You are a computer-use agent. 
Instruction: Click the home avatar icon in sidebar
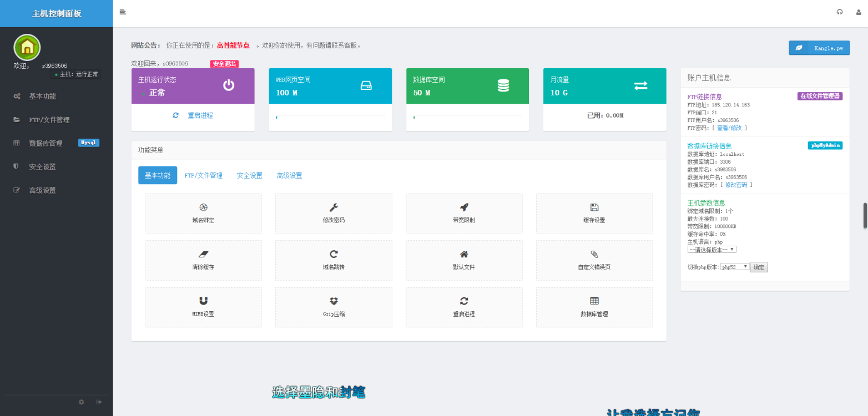27,48
